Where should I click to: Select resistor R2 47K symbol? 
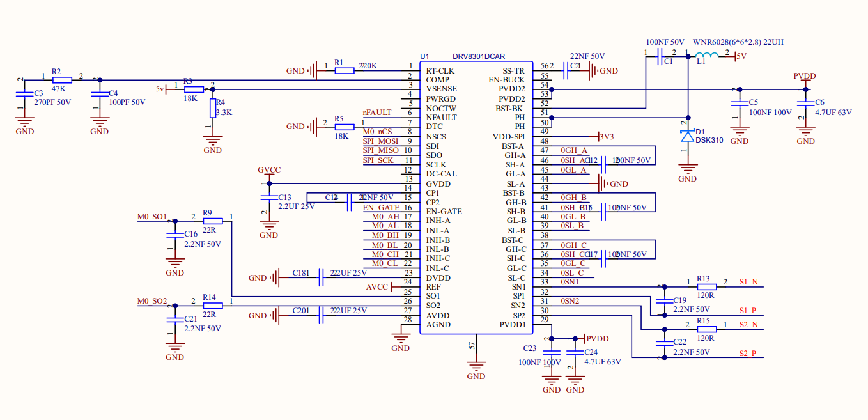[x=62, y=80]
